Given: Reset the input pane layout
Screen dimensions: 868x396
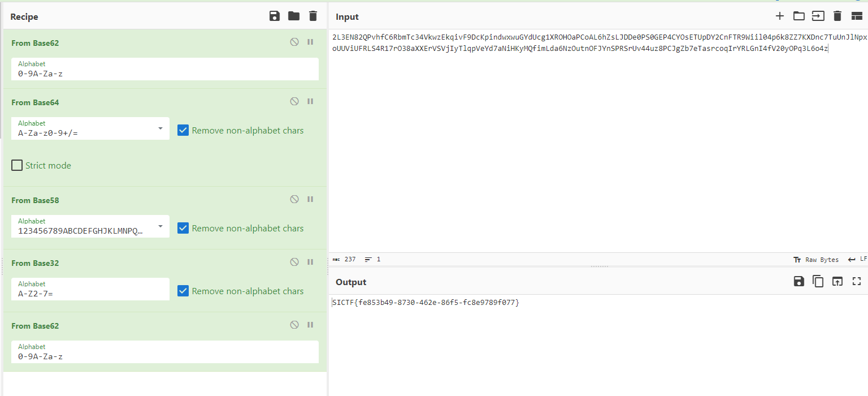Looking at the screenshot, I should pos(857,16).
